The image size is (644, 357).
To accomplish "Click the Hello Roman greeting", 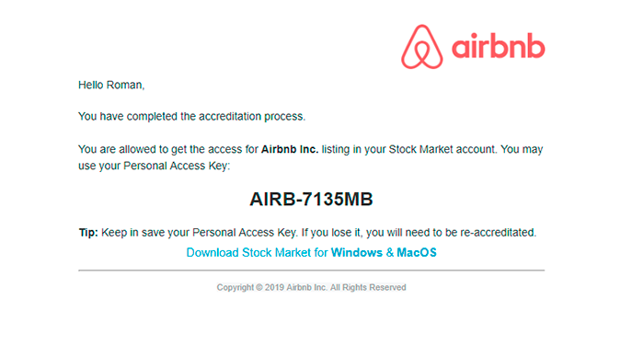I will 111,85.
